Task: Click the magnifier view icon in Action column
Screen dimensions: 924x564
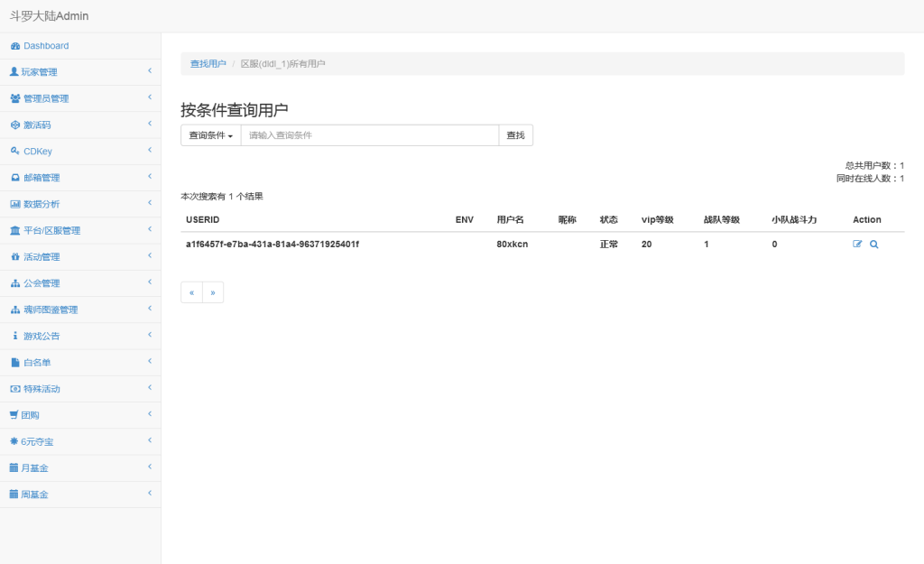Action: 872,244
